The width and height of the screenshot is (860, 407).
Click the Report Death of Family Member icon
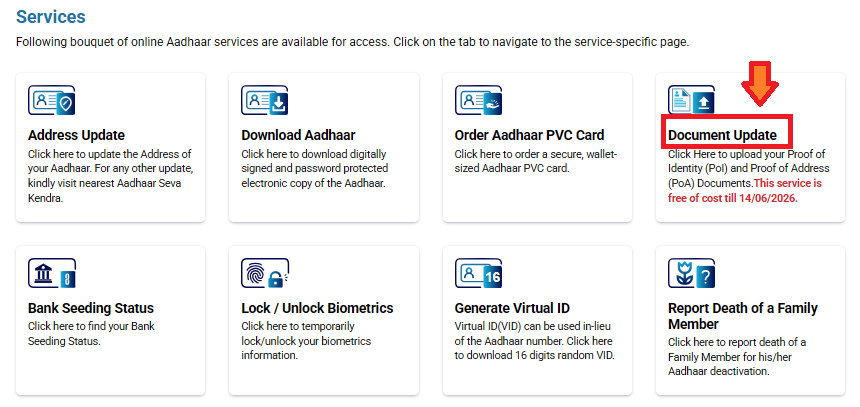[x=691, y=275]
